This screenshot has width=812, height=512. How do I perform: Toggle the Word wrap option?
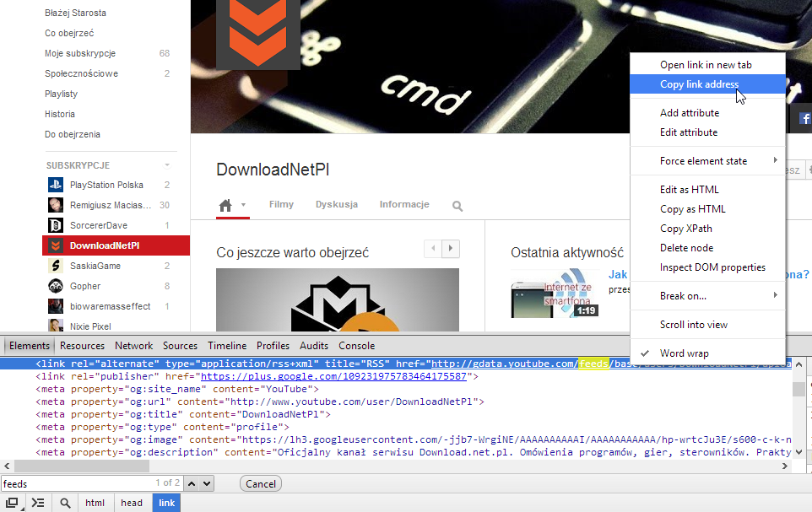[x=707, y=353]
